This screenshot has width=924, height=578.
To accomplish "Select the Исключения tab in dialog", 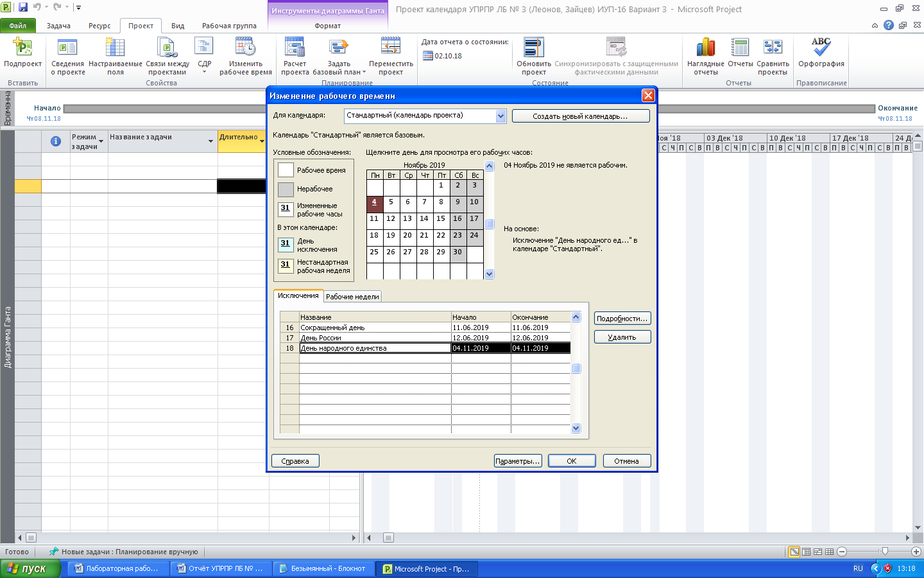I will (x=298, y=295).
